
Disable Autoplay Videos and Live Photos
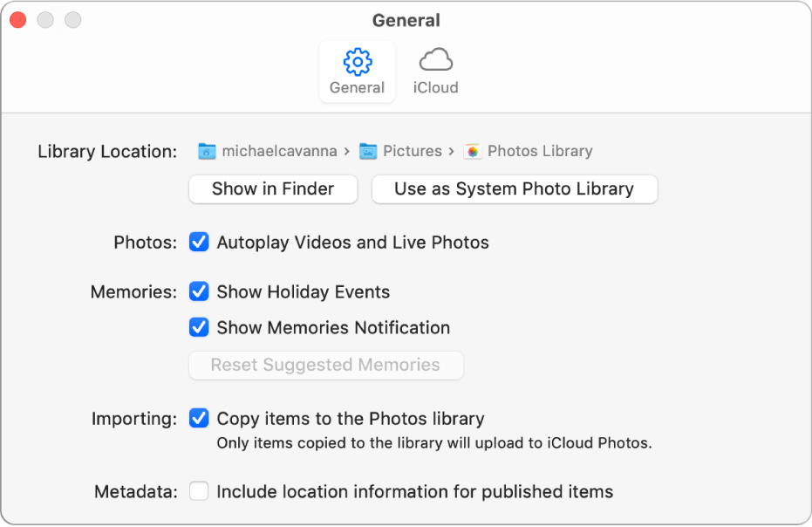point(199,243)
